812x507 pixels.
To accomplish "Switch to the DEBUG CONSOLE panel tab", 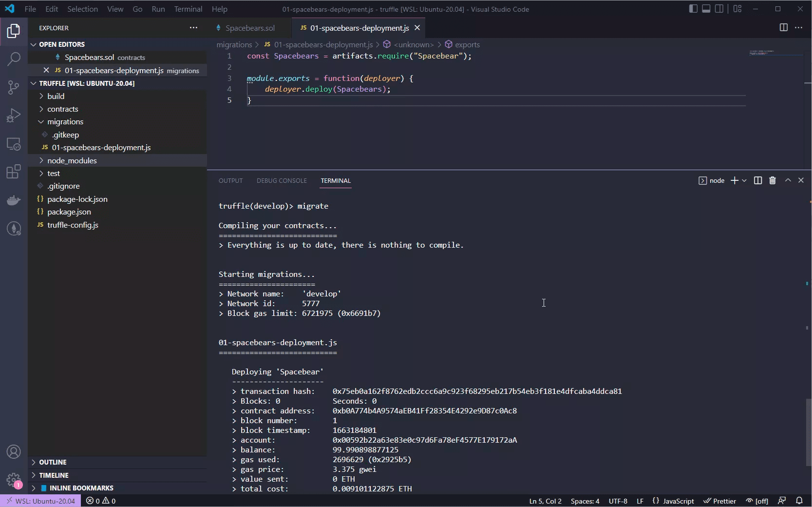I will point(282,180).
